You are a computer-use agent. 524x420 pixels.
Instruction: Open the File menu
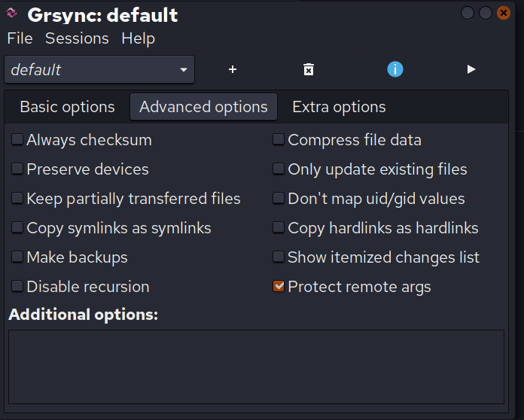[x=20, y=38]
